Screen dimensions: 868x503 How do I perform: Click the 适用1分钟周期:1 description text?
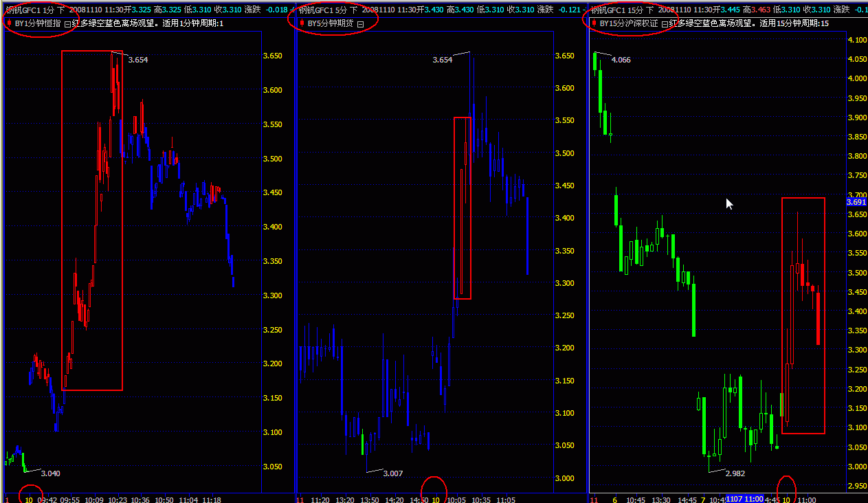(193, 23)
